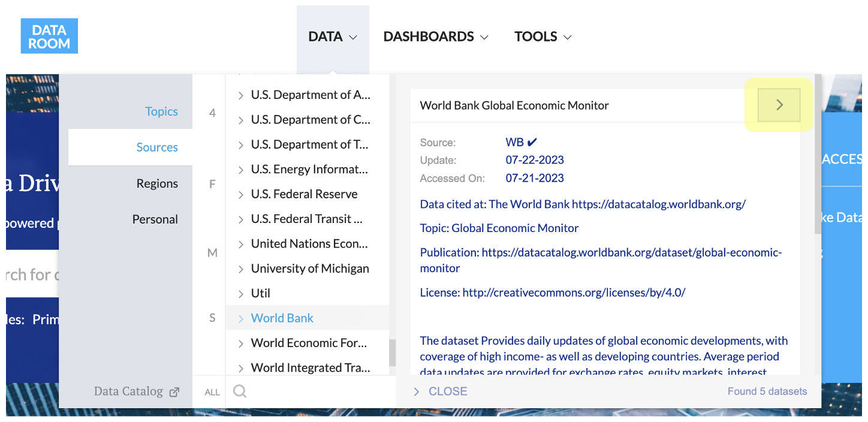
Task: Click the 'Found 5 datasets' status text
Action: click(x=767, y=391)
